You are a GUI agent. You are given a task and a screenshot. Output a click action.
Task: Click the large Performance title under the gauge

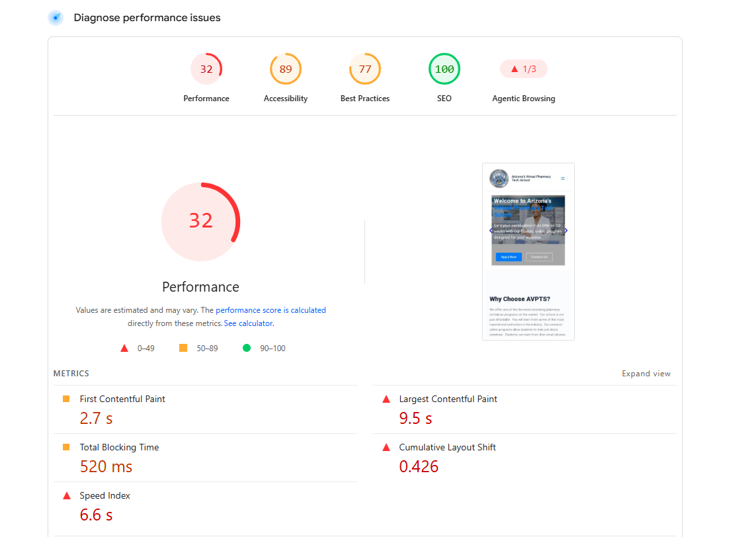pyautogui.click(x=200, y=287)
